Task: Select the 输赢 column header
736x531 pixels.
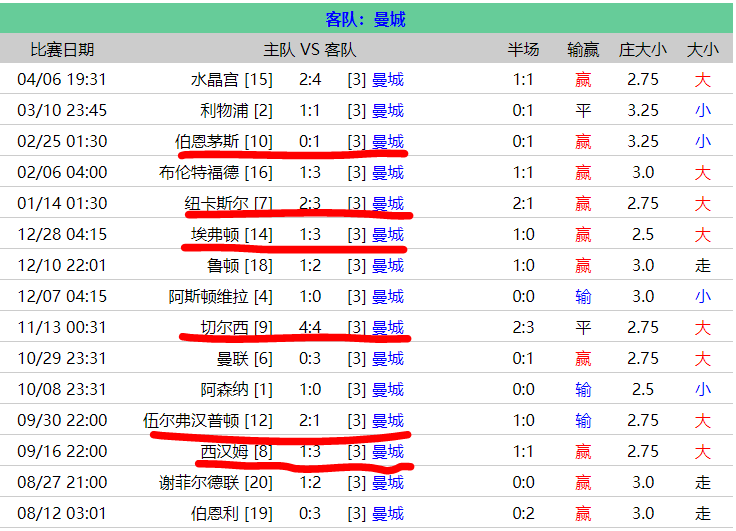Action: [583, 49]
